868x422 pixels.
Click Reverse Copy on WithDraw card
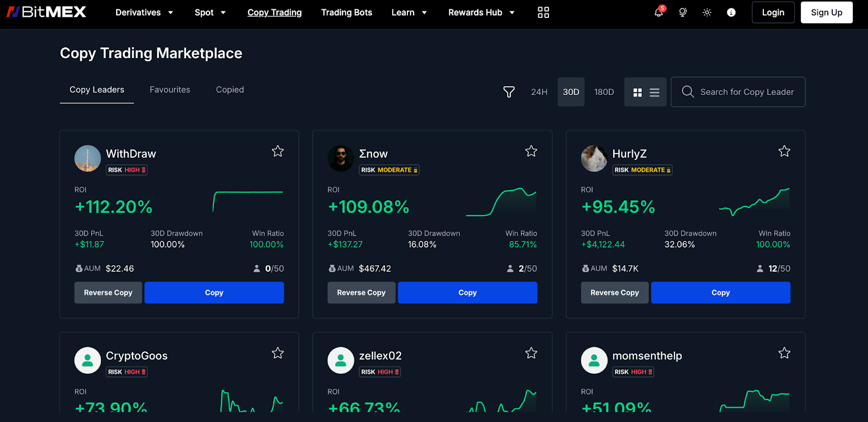pos(108,292)
